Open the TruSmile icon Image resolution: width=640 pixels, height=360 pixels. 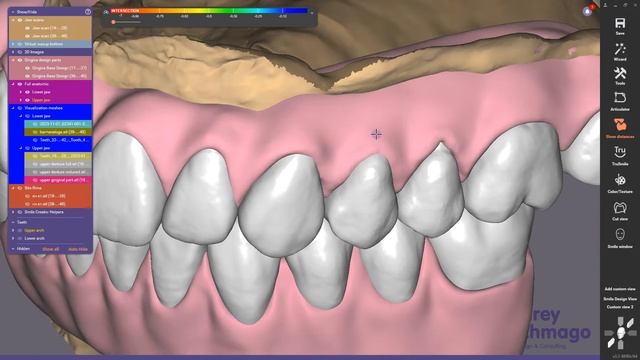point(620,151)
